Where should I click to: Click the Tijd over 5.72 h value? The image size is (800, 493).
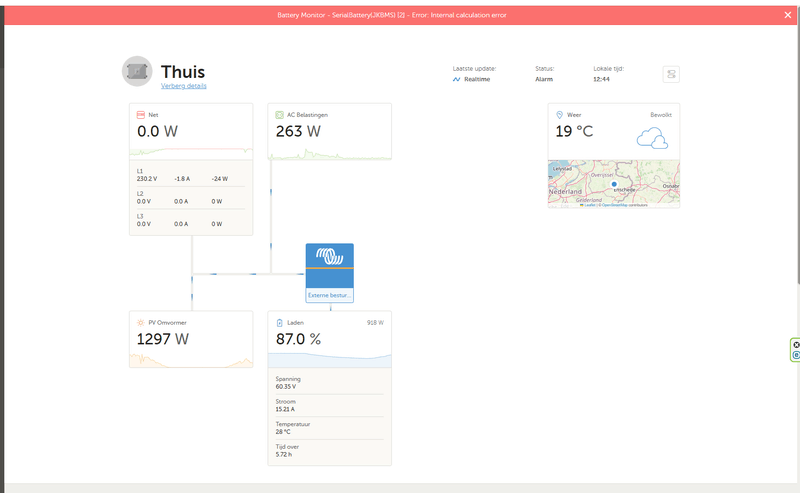284,454
